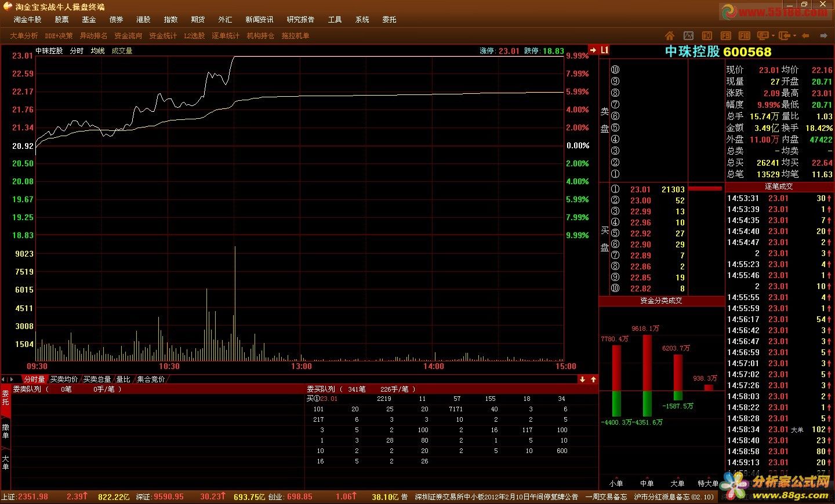Switch to the 集合竞价 tab
The width and height of the screenshot is (835, 504).
151,379
